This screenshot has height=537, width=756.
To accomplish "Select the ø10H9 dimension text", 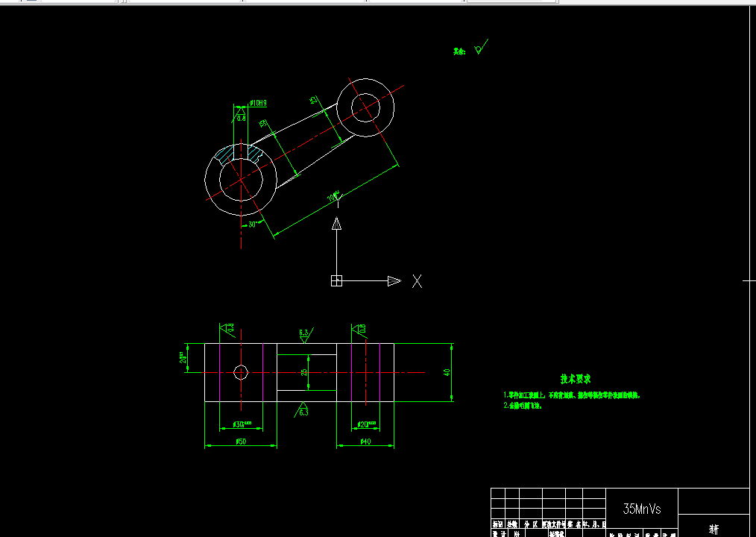I will click(x=258, y=103).
